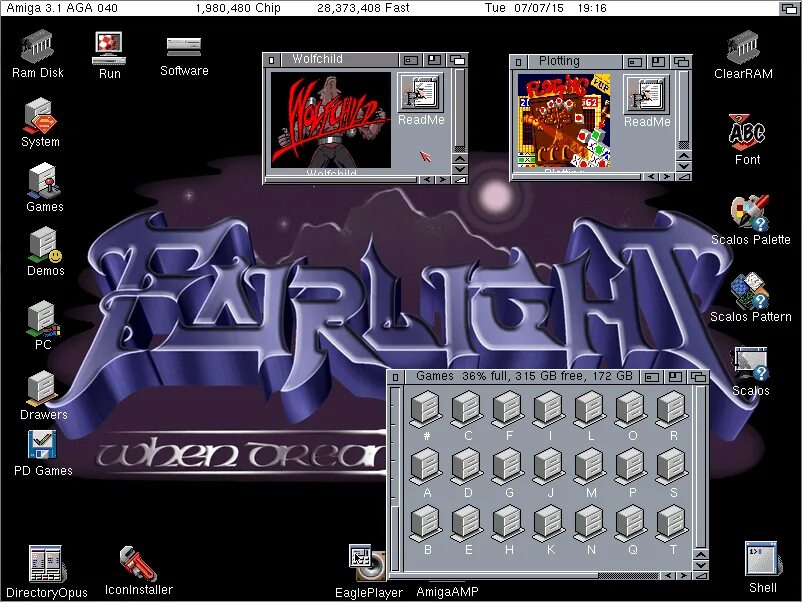Open the L drawer in Games window
The height and width of the screenshot is (602, 802).
point(590,415)
